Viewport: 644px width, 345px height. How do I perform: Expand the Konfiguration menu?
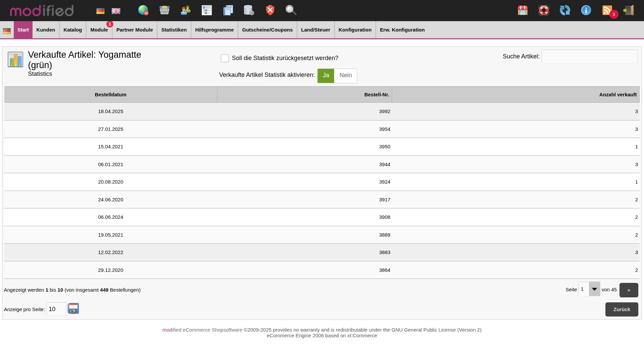click(x=355, y=30)
